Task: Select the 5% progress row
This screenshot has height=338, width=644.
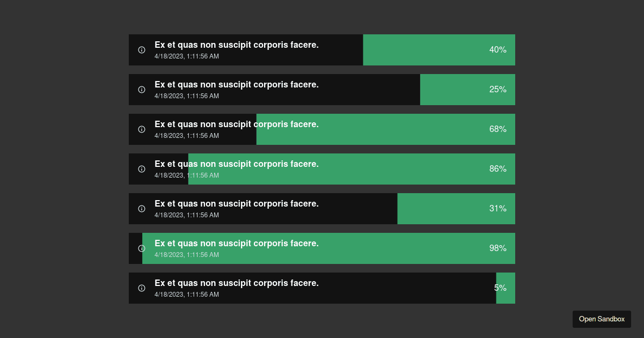Action: tap(322, 288)
